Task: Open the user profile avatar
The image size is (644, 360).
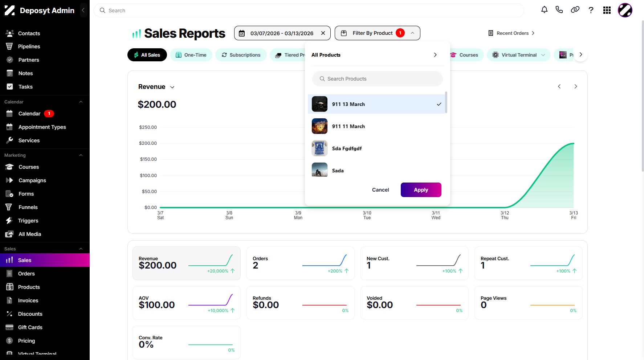Action: 625,10
